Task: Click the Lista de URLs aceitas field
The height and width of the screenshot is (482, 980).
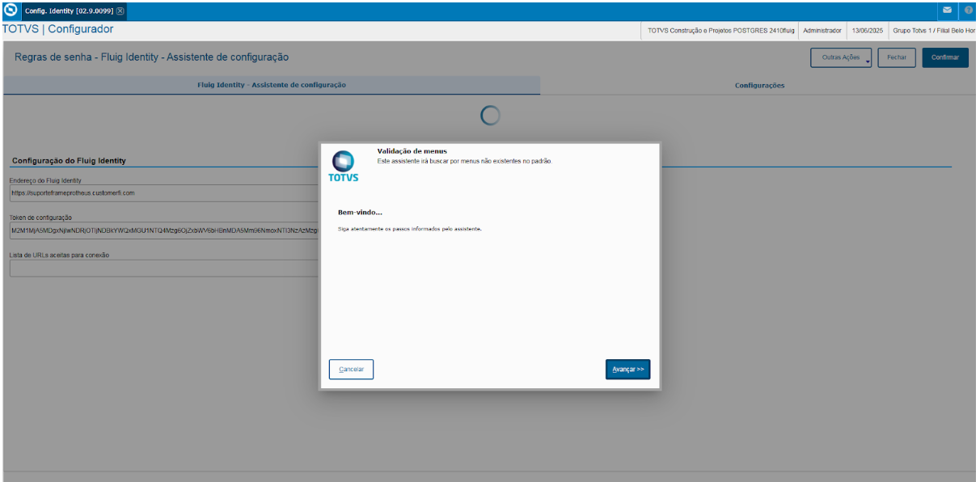Action: tap(164, 268)
